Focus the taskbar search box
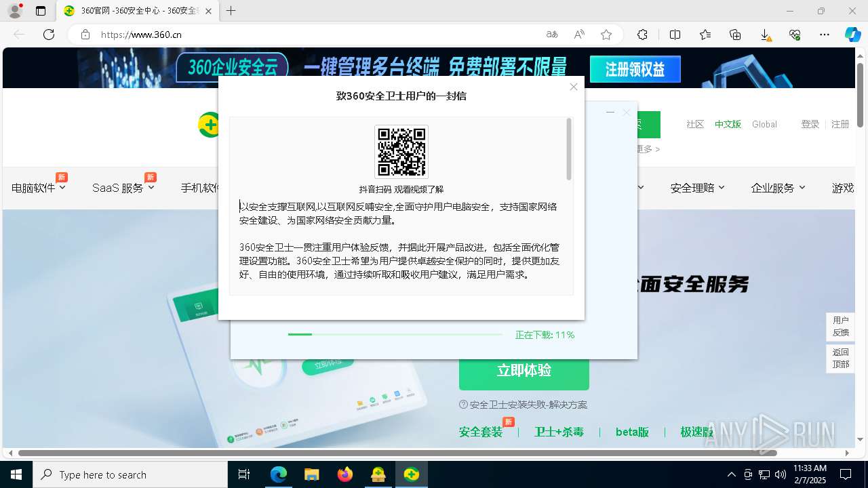868x488 pixels. click(x=130, y=474)
